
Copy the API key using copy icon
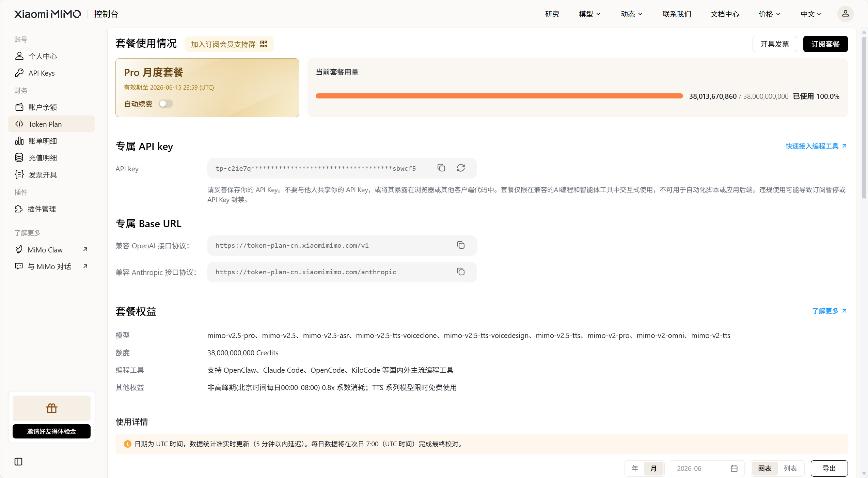(x=441, y=168)
